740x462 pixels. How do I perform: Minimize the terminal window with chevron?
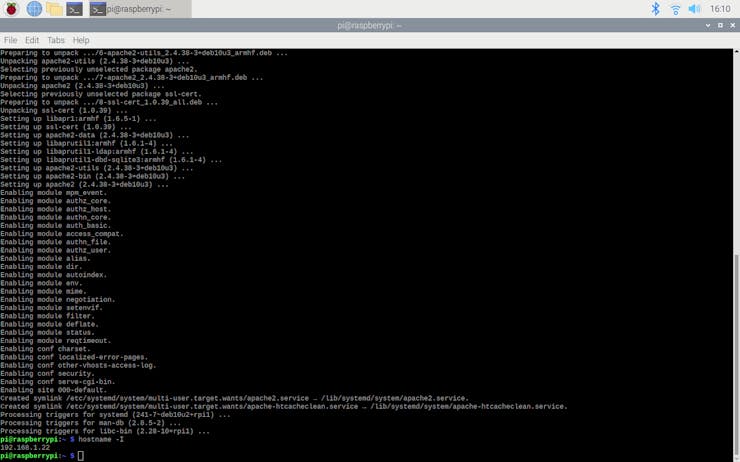pos(708,25)
